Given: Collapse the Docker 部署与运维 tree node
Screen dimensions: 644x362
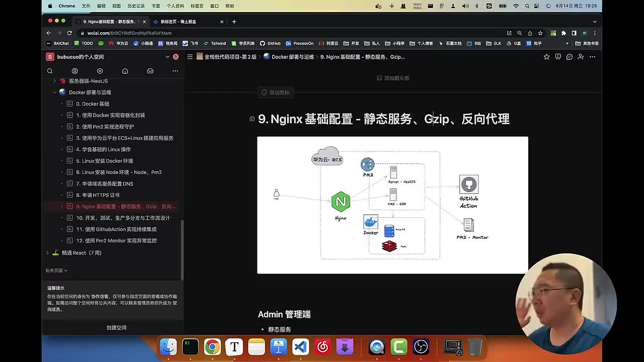Looking at the screenshot, I should click(x=55, y=93).
